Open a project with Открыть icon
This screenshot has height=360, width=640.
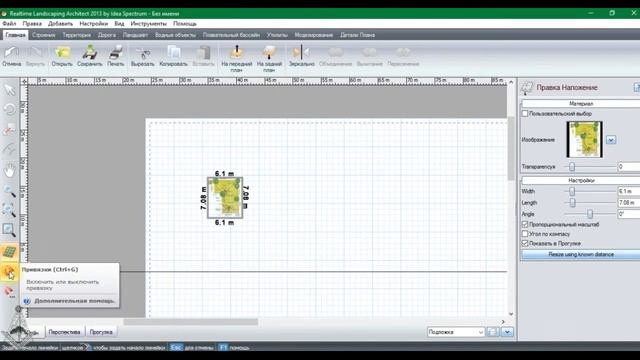(x=62, y=53)
